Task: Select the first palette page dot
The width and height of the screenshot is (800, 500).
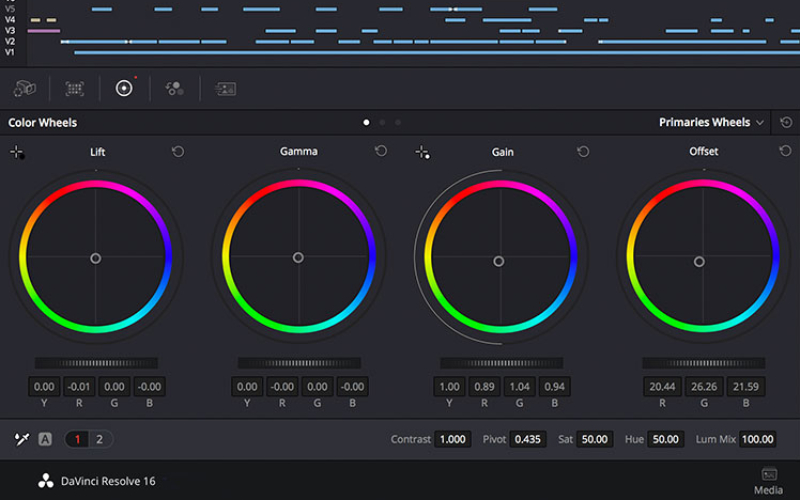Action: [x=366, y=122]
